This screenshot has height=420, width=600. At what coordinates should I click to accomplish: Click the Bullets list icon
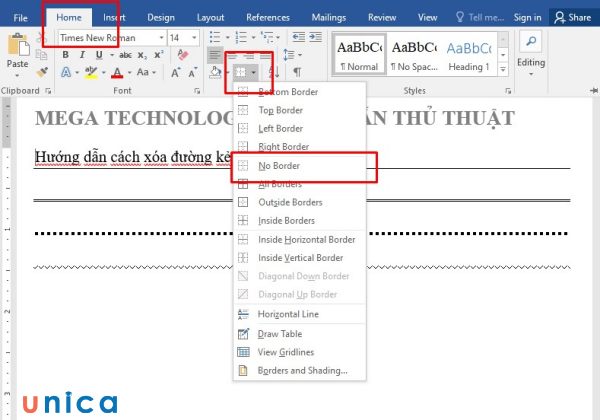pos(215,37)
